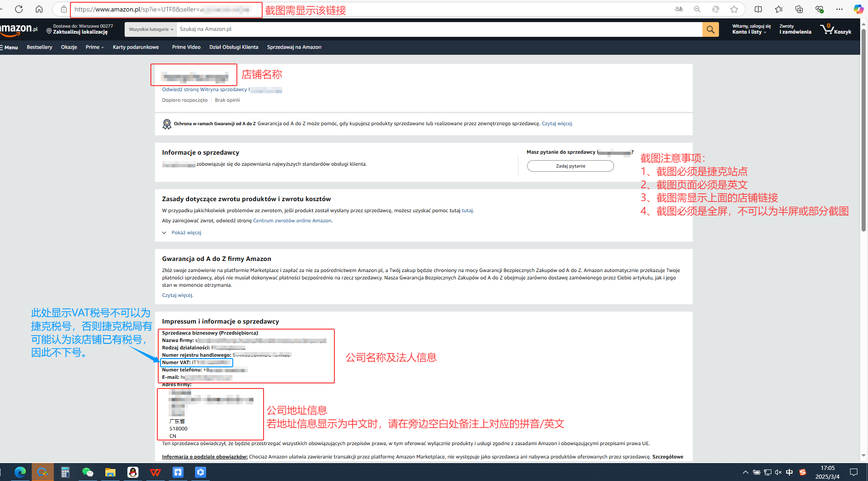
Task: Open the Bestsellery nav item
Action: coord(39,47)
